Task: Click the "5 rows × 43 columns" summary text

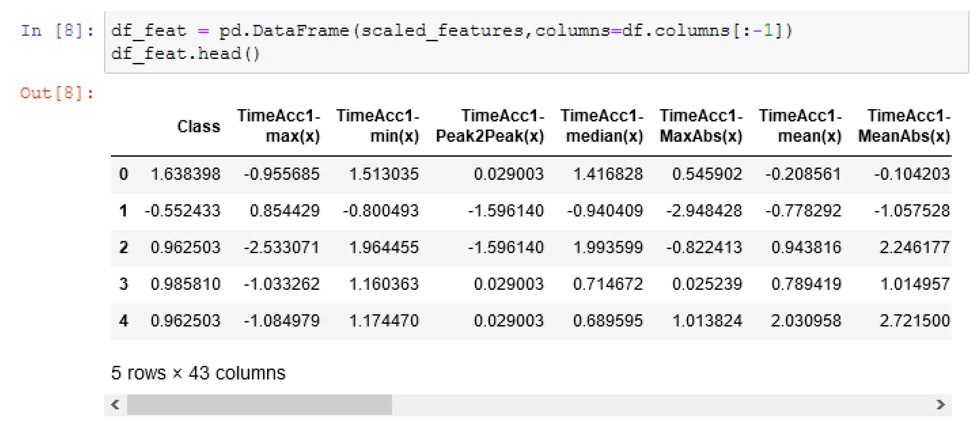Action: tap(198, 373)
